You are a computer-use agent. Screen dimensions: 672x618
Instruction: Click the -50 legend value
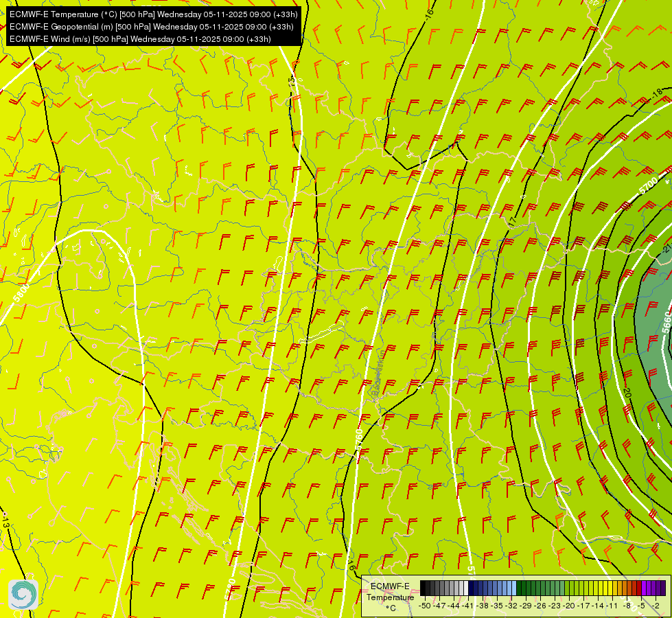pos(425,606)
